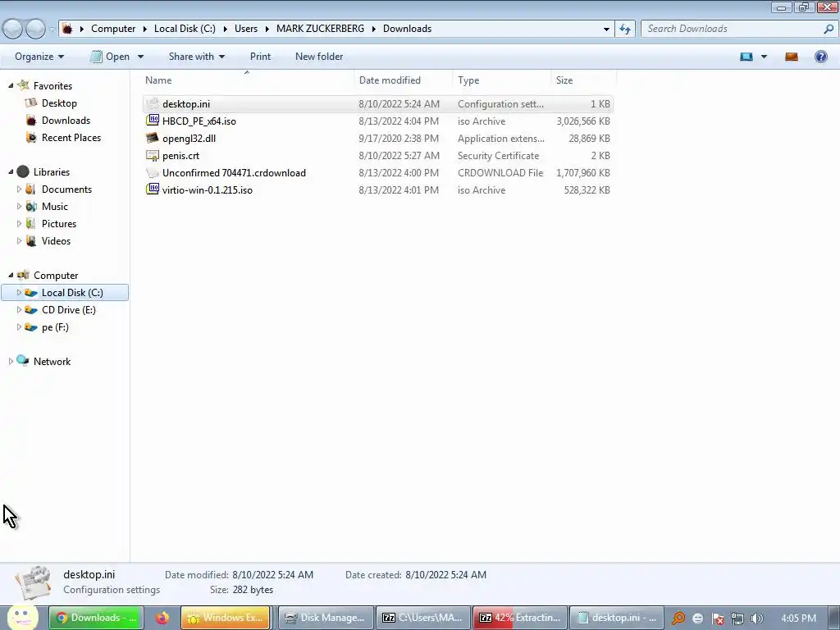Click the desktop.ini file icon

[153, 103]
